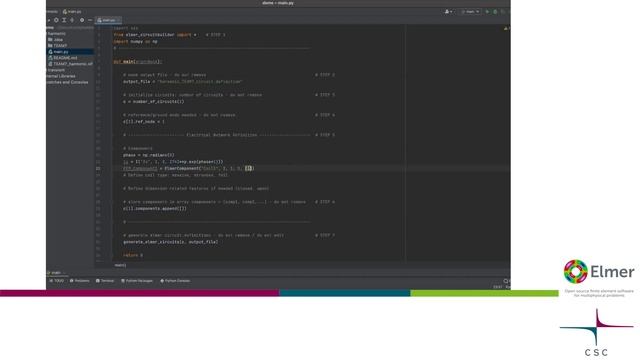This screenshot has width=640, height=360.
Task: Click the c[1].ref_node = 1 line
Action: (144, 122)
